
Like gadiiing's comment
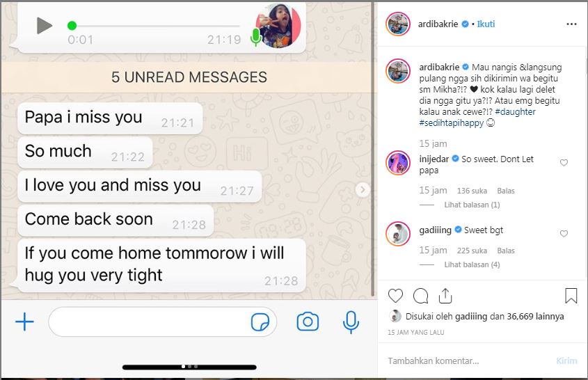coord(564,233)
